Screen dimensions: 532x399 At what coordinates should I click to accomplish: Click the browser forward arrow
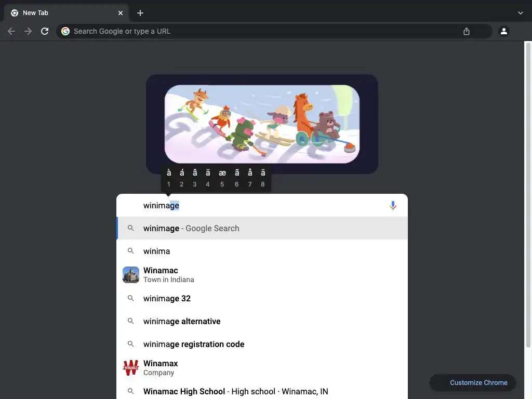tap(28, 31)
